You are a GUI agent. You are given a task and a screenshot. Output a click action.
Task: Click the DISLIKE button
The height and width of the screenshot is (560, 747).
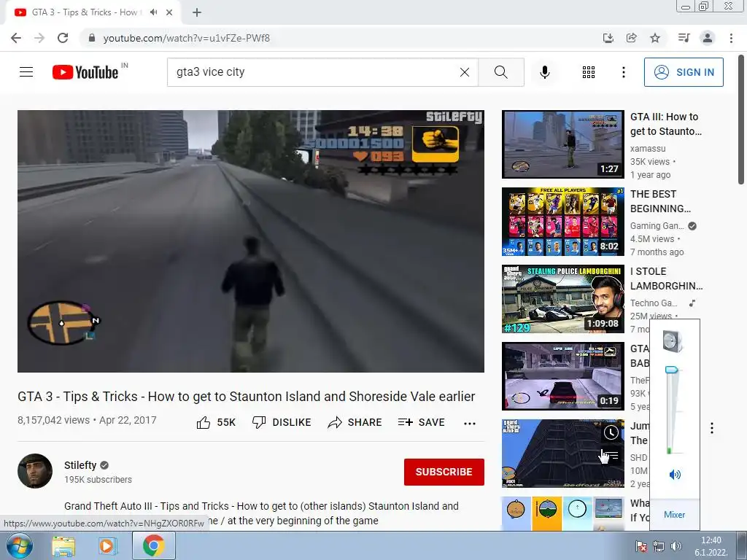point(282,422)
